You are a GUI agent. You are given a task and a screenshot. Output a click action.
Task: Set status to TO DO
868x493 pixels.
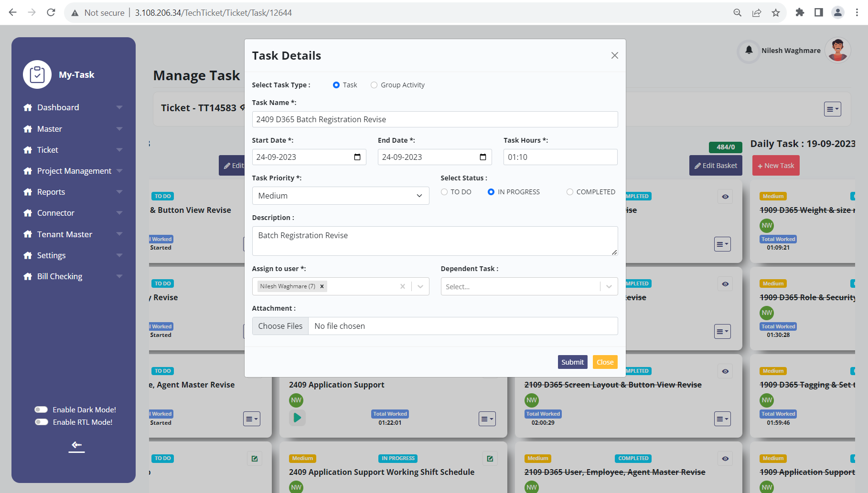[x=444, y=192]
